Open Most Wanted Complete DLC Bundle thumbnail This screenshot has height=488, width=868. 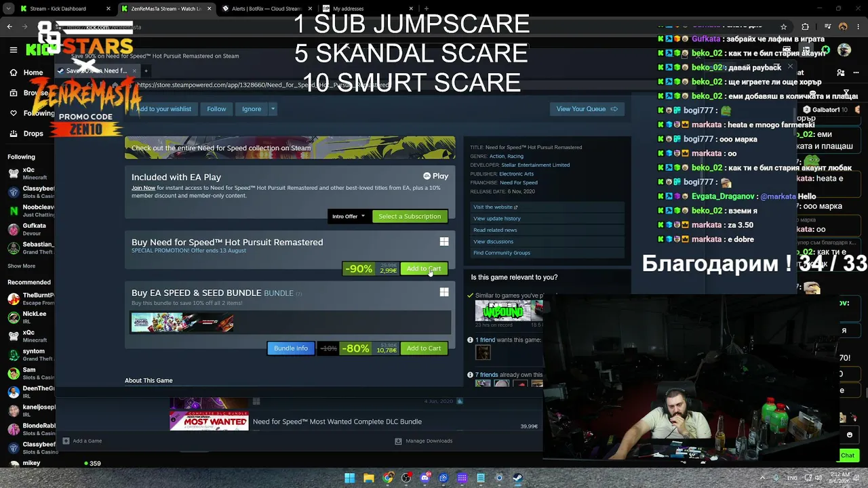tap(209, 422)
